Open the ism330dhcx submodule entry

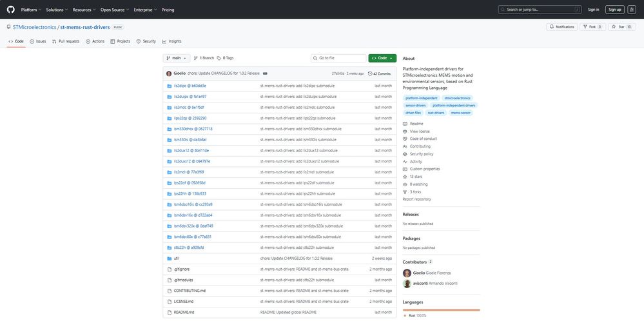click(193, 129)
